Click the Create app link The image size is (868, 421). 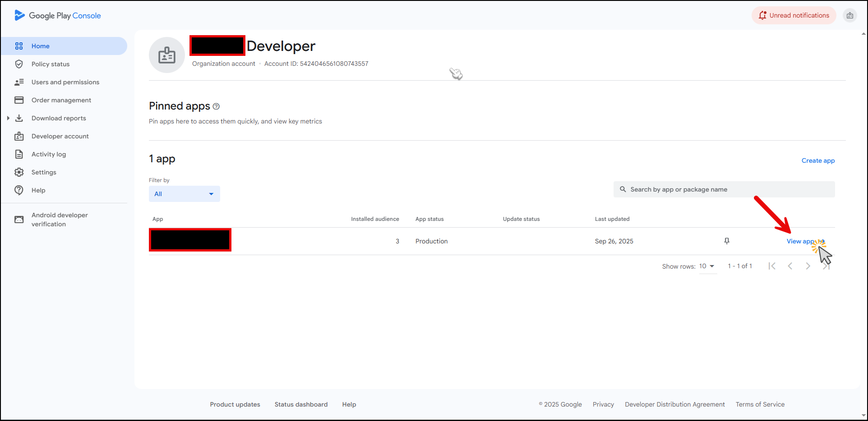click(818, 160)
